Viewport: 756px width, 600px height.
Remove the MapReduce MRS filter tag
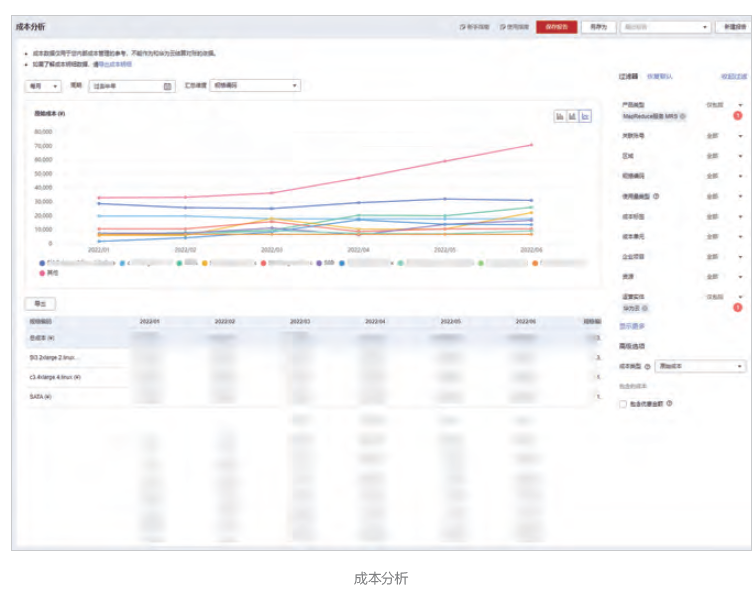[x=683, y=116]
